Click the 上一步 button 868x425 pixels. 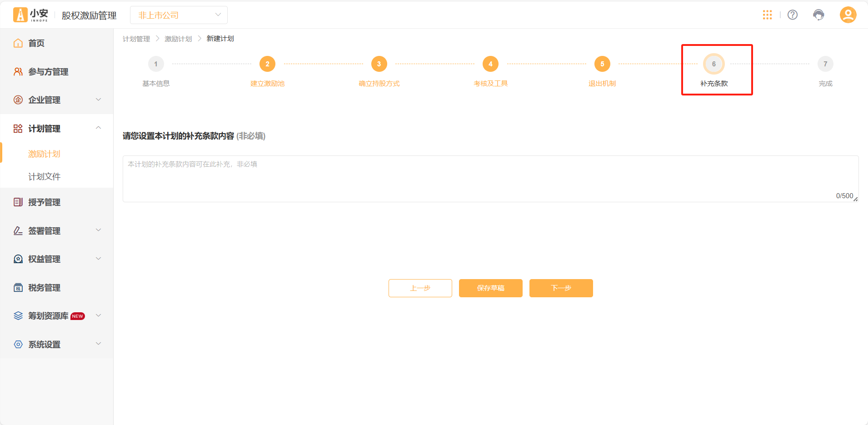click(x=420, y=288)
